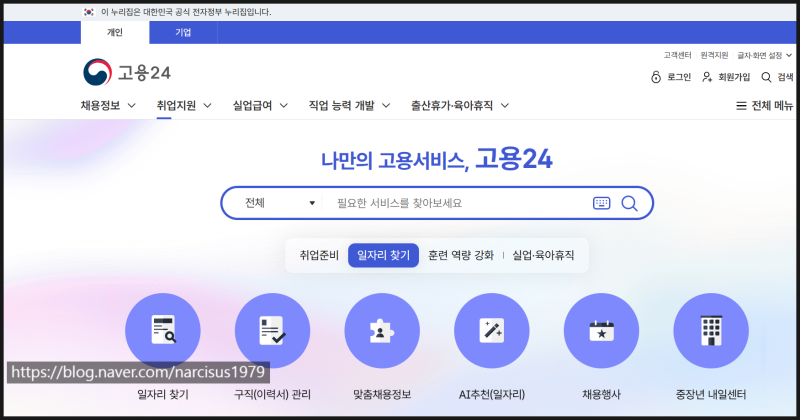The height and width of the screenshot is (420, 800).
Task: Open the 맞춤채용정보 puzzle icon
Action: coord(382,331)
